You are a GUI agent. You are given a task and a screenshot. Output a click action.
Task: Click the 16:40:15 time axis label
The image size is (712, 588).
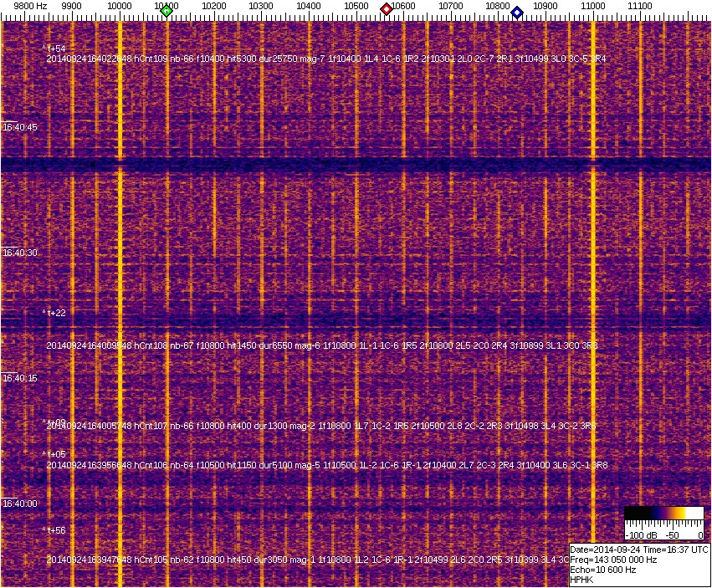tap(20, 378)
